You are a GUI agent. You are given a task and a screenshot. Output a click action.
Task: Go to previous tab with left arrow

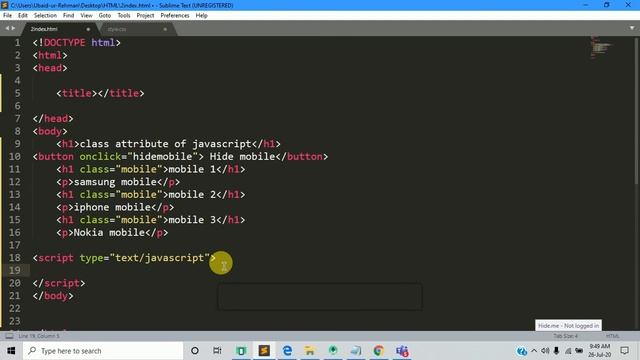click(x=7, y=28)
